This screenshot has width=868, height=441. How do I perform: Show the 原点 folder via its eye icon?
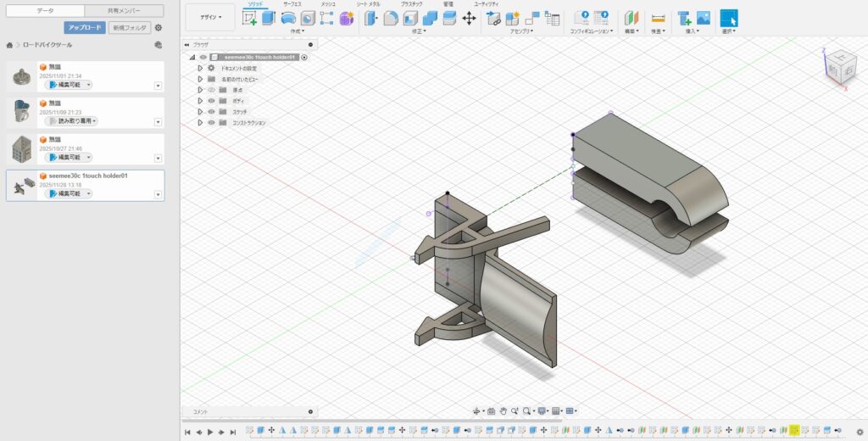(211, 89)
